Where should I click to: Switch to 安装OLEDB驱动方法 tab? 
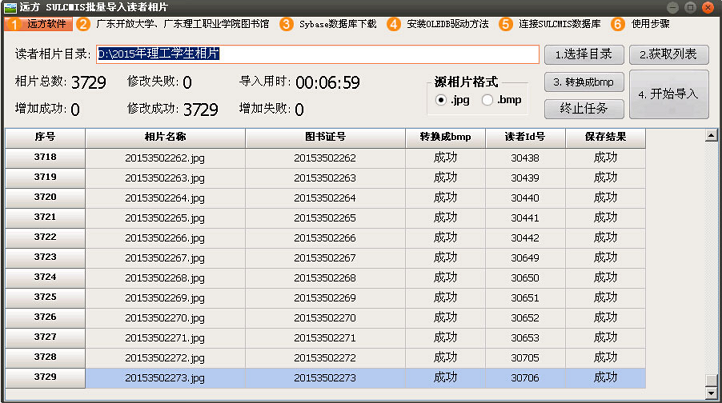(x=438, y=24)
